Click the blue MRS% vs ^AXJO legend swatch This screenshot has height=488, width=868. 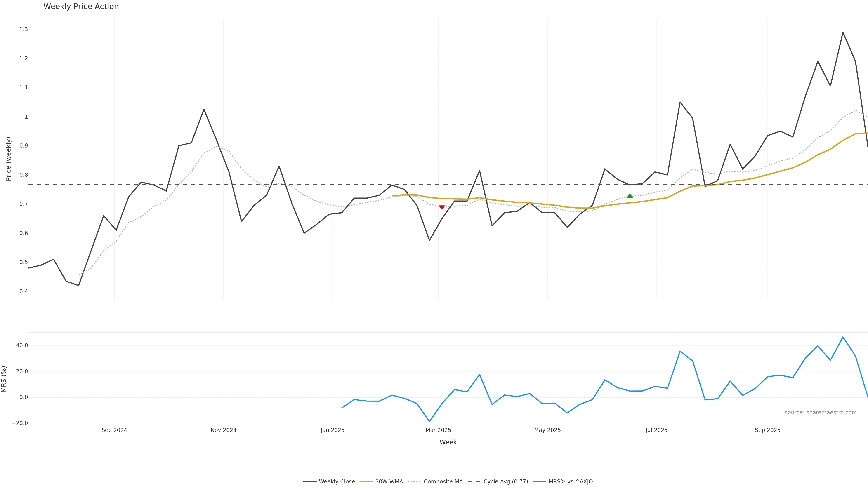coord(540,482)
